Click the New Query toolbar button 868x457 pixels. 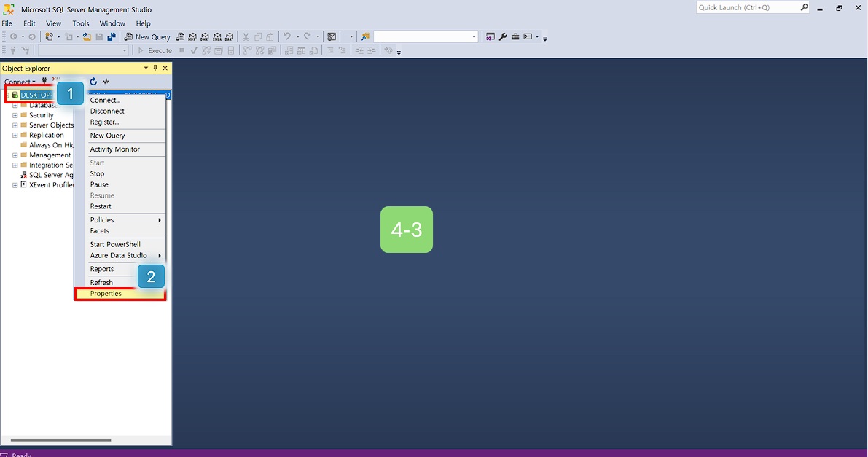[147, 36]
